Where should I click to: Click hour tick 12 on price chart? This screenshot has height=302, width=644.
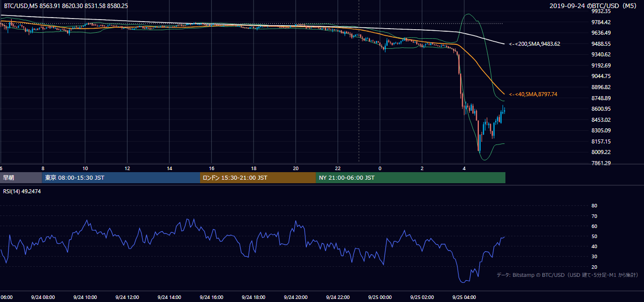tap(127, 168)
